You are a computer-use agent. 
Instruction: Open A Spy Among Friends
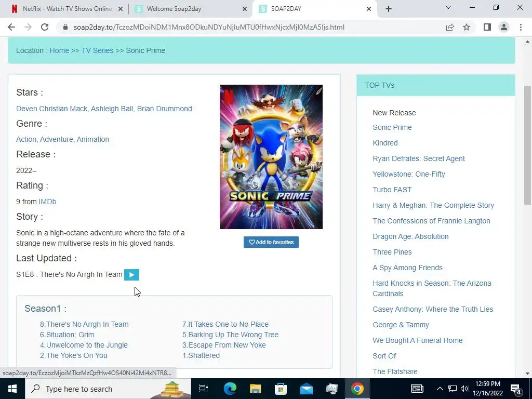(407, 268)
